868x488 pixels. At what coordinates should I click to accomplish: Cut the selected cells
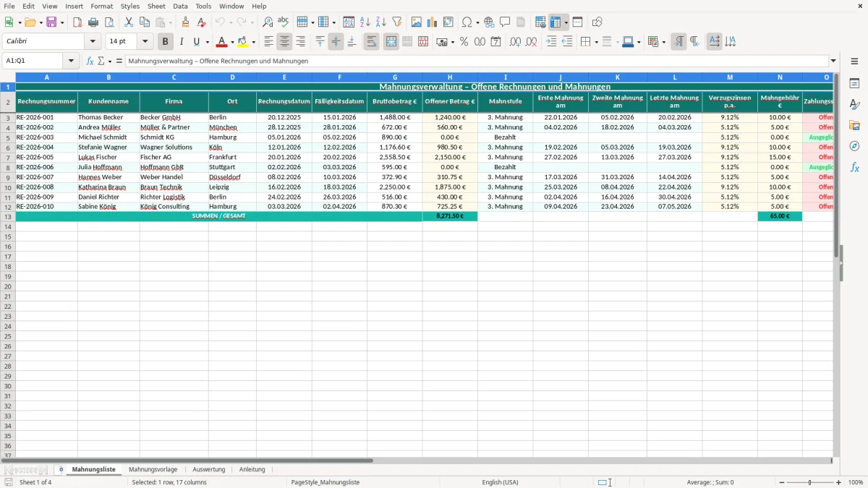[129, 22]
